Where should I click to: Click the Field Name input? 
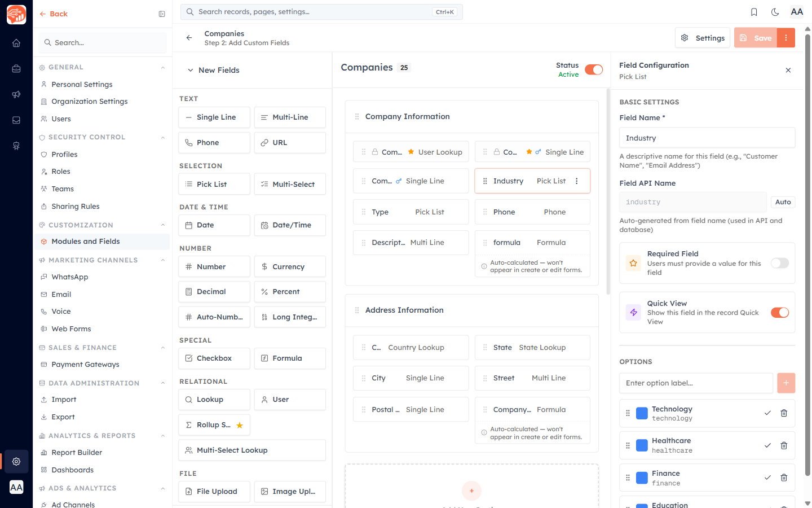(x=707, y=138)
